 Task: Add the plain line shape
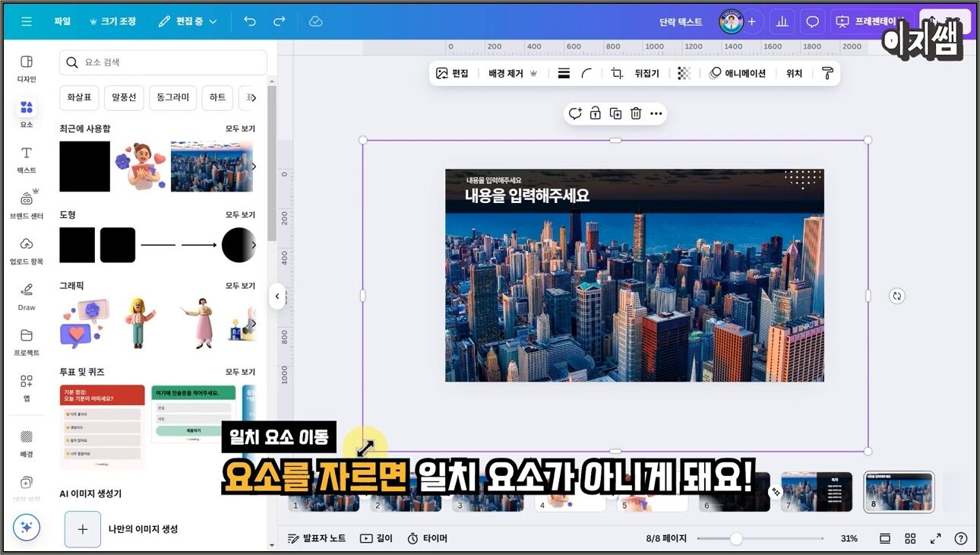[158, 245]
